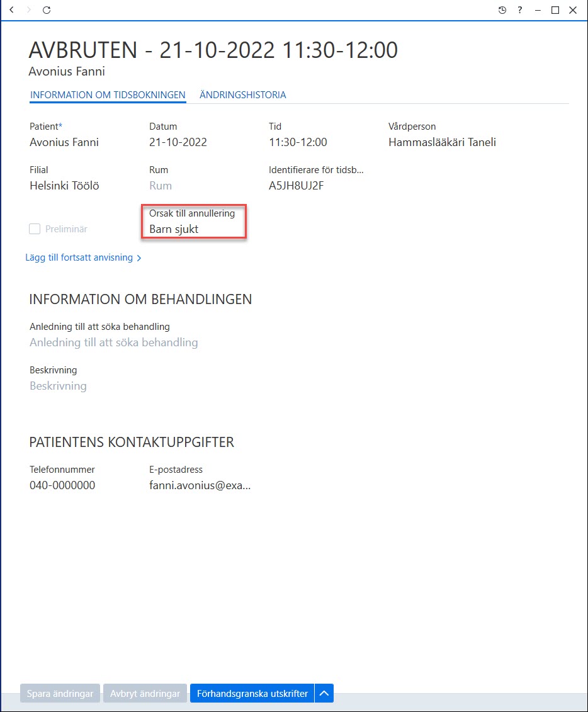
Task: Open the history clock icon
Action: pos(502,10)
